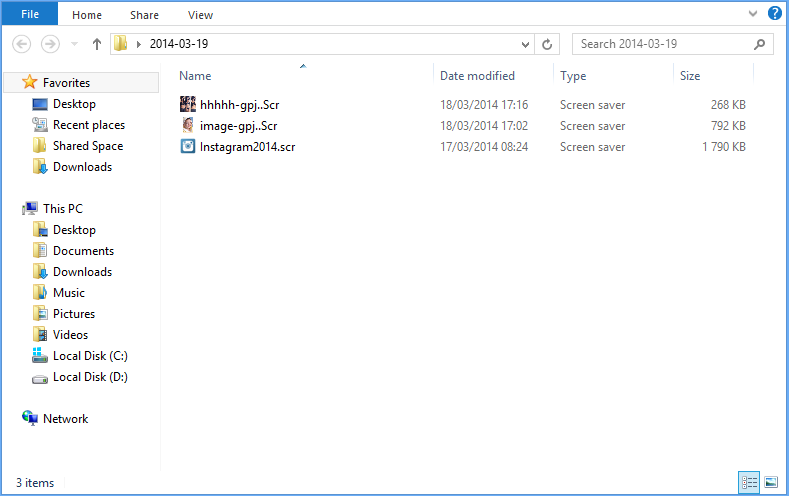Click the Favorites star icon
789x496 pixels.
30,82
